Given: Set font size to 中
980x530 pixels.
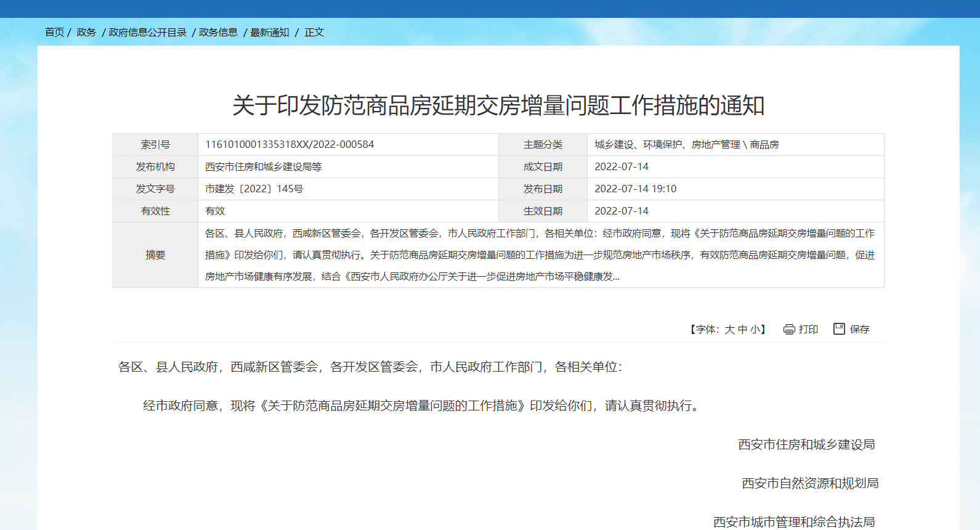Looking at the screenshot, I should point(742,330).
